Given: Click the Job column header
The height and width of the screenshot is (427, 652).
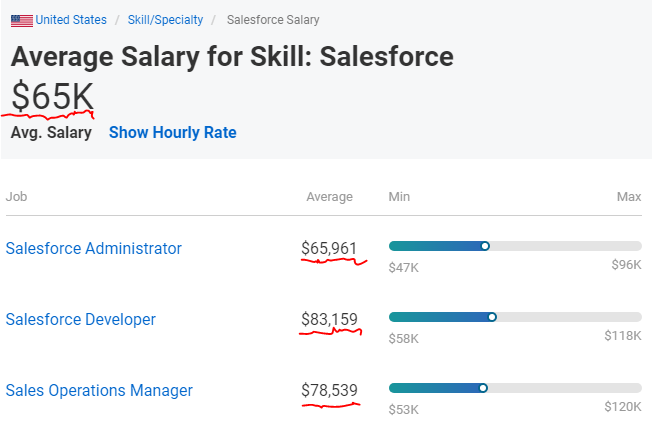Looking at the screenshot, I should click(16, 196).
